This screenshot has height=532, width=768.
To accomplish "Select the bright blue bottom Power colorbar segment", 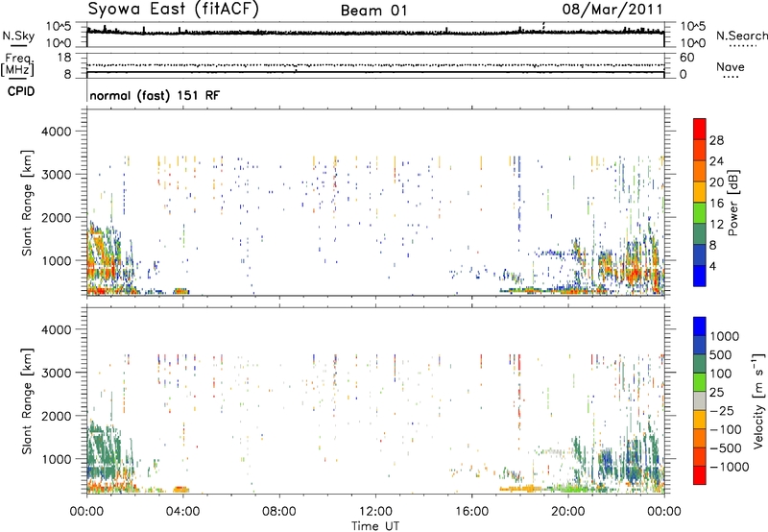I will click(700, 276).
